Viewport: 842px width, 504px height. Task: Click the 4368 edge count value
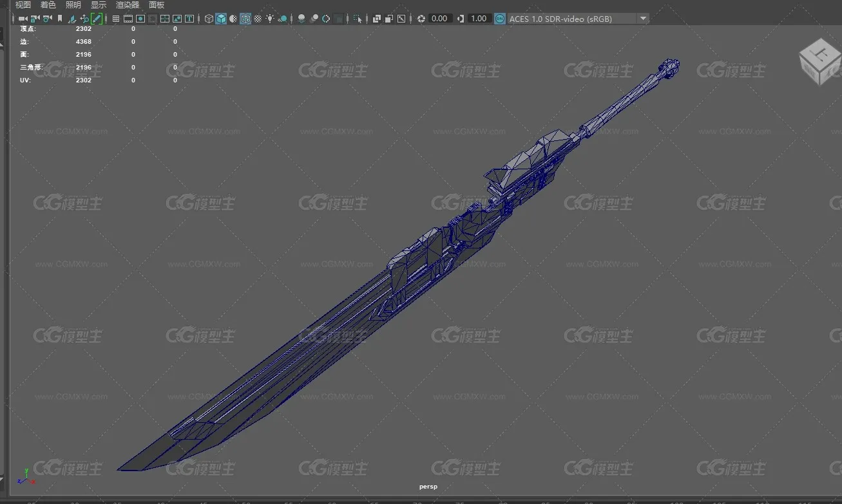tap(84, 42)
